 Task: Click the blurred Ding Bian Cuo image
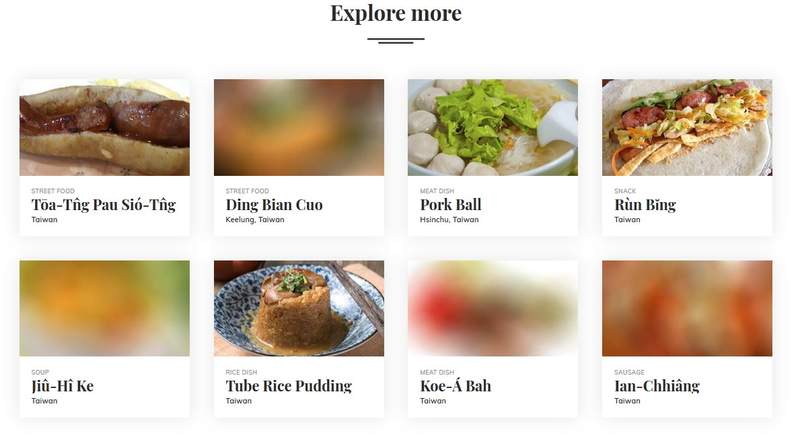tap(299, 127)
